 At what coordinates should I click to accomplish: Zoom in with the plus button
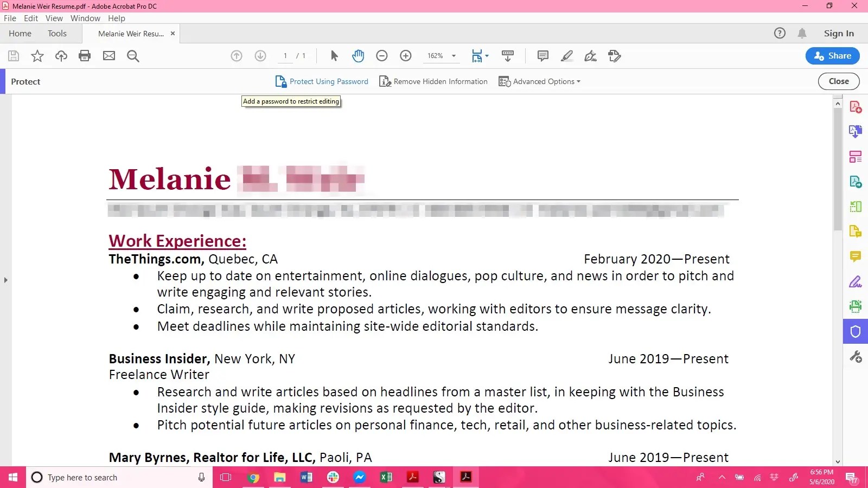click(406, 56)
